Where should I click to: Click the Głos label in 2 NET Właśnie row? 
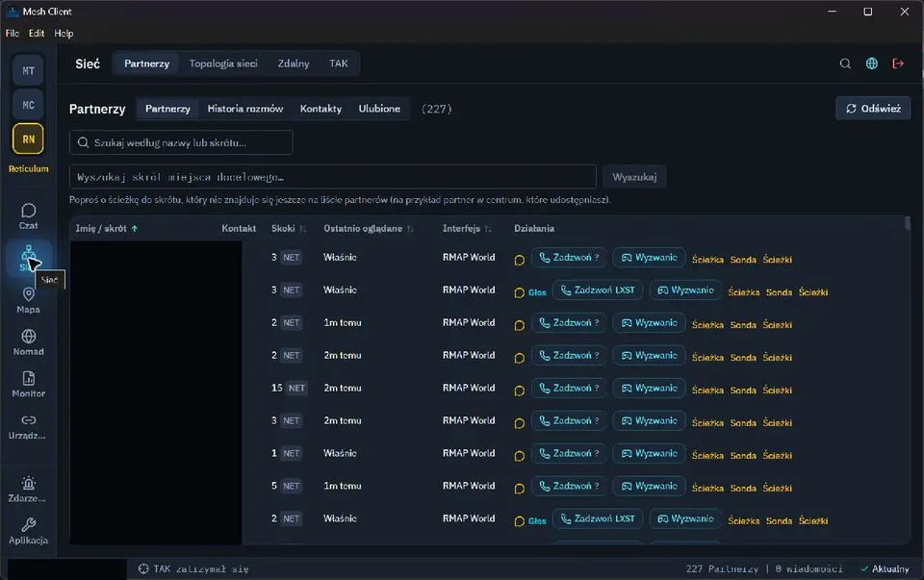pyautogui.click(x=537, y=521)
